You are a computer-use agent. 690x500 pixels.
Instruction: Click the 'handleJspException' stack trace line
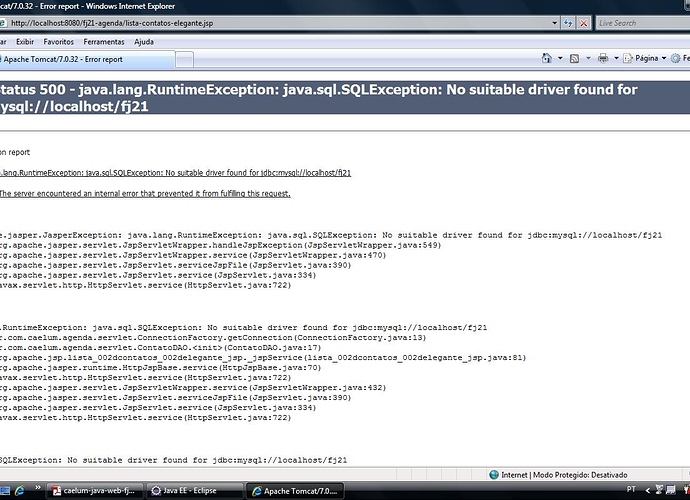click(220, 245)
